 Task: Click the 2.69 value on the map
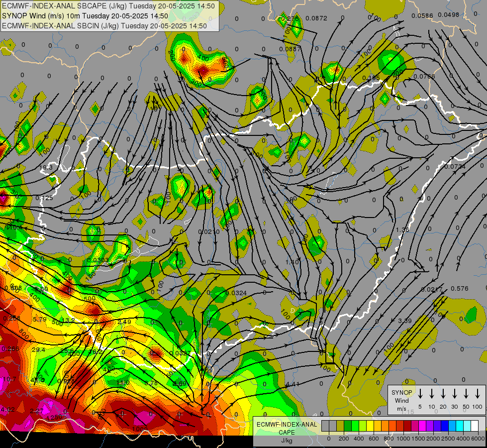tap(180, 383)
